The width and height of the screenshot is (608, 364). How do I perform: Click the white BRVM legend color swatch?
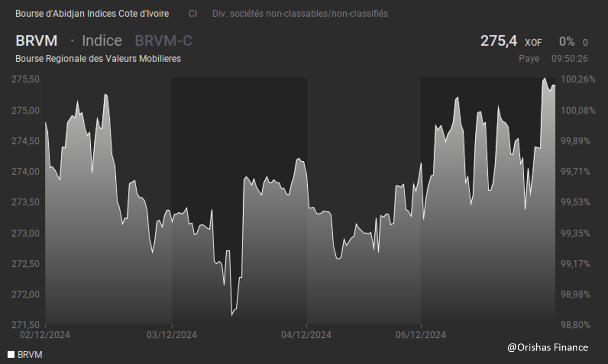click(11, 354)
